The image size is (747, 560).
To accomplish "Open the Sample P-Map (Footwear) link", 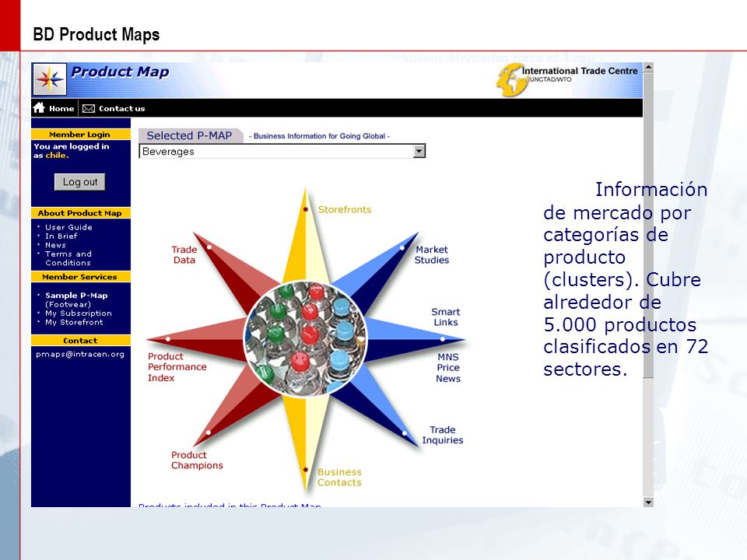I will coord(76,300).
